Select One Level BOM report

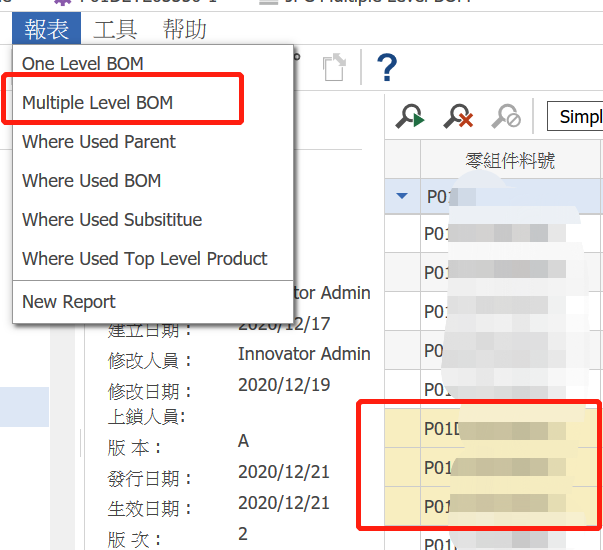tap(83, 64)
